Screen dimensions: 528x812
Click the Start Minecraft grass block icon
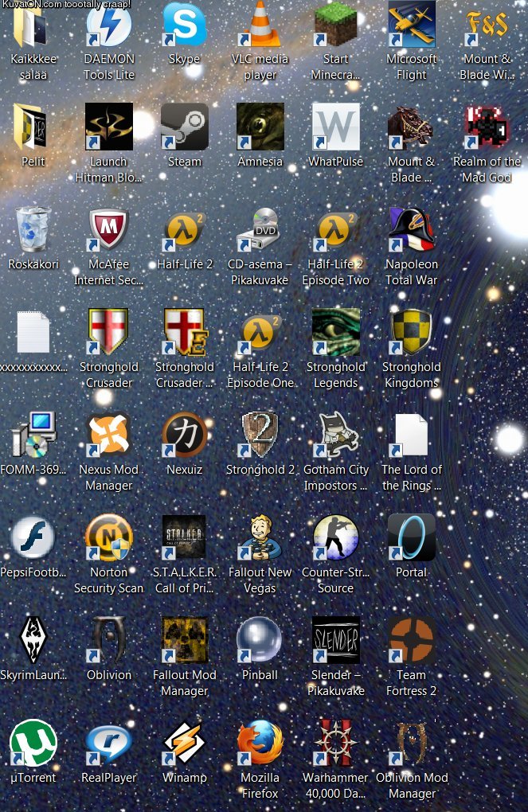pyautogui.click(x=335, y=24)
